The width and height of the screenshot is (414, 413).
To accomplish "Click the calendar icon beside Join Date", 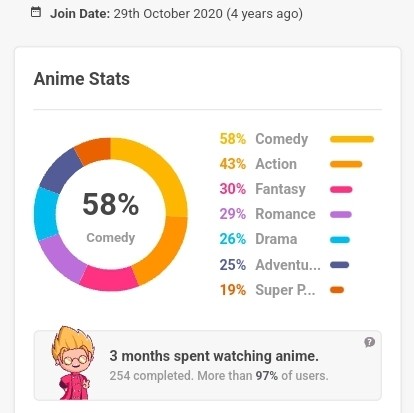I will click(36, 12).
